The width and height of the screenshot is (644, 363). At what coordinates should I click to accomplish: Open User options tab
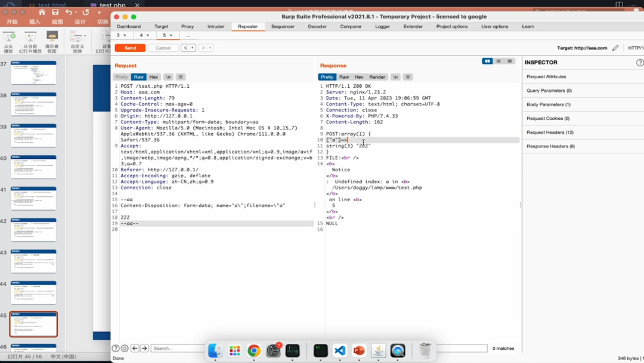494,26
